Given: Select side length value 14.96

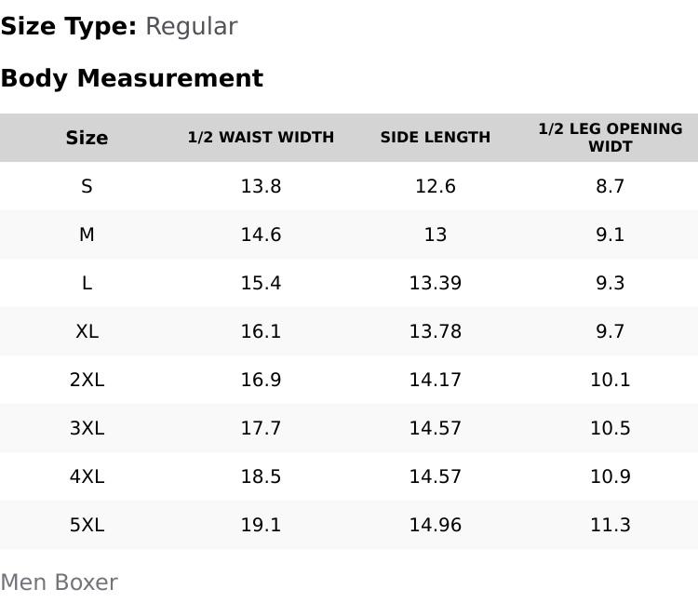Looking at the screenshot, I should [435, 525].
